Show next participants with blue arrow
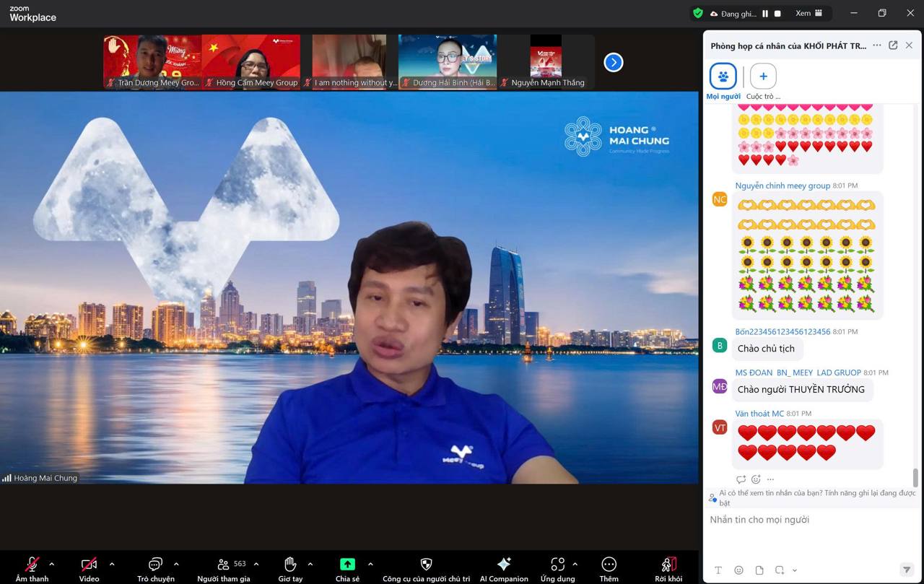The height and width of the screenshot is (584, 924). coord(614,63)
